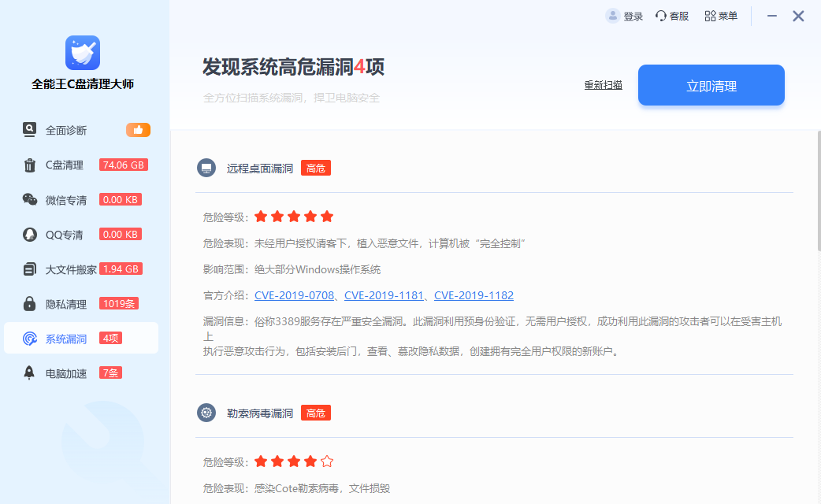This screenshot has width=821, height=504.
Task: Click the 远程桌面漏洞 monitor icon
Action: pos(206,168)
